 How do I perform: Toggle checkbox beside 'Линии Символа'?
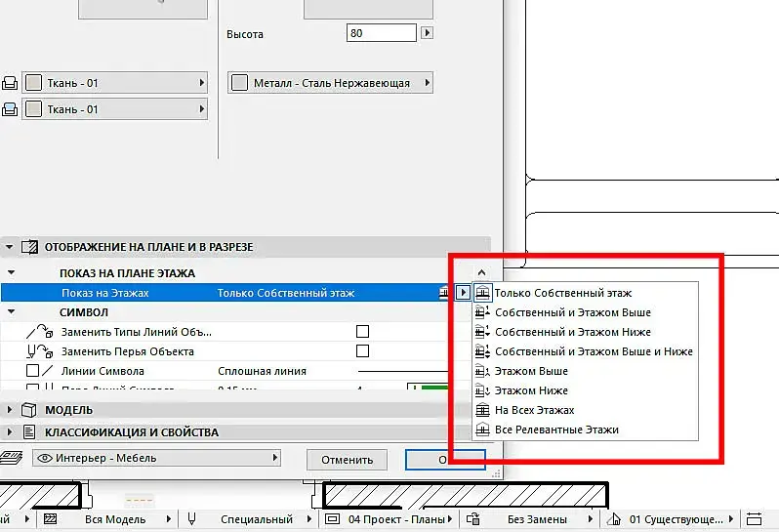(32, 371)
